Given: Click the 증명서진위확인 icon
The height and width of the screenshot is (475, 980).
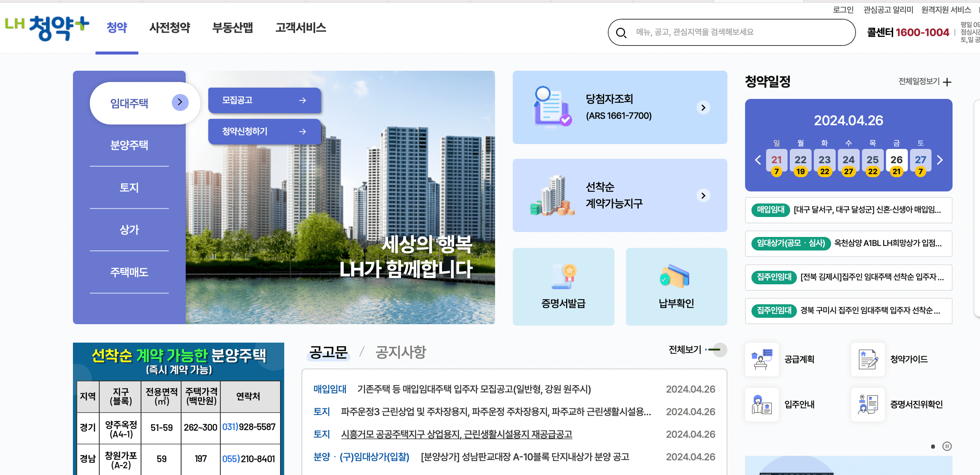Looking at the screenshot, I should 867,404.
